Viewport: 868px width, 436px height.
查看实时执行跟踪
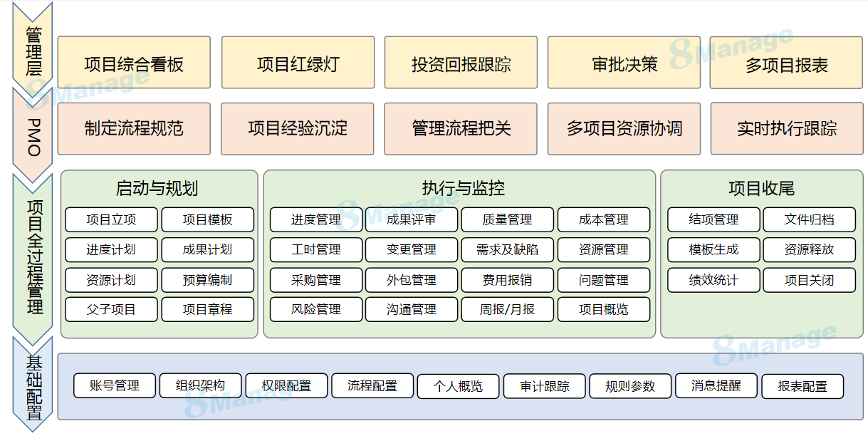click(786, 129)
